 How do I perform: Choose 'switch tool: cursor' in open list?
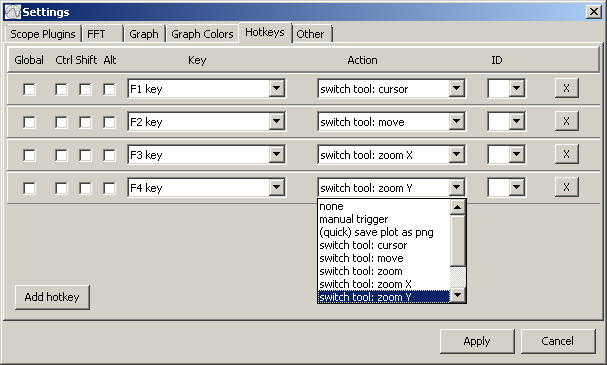[x=384, y=245]
